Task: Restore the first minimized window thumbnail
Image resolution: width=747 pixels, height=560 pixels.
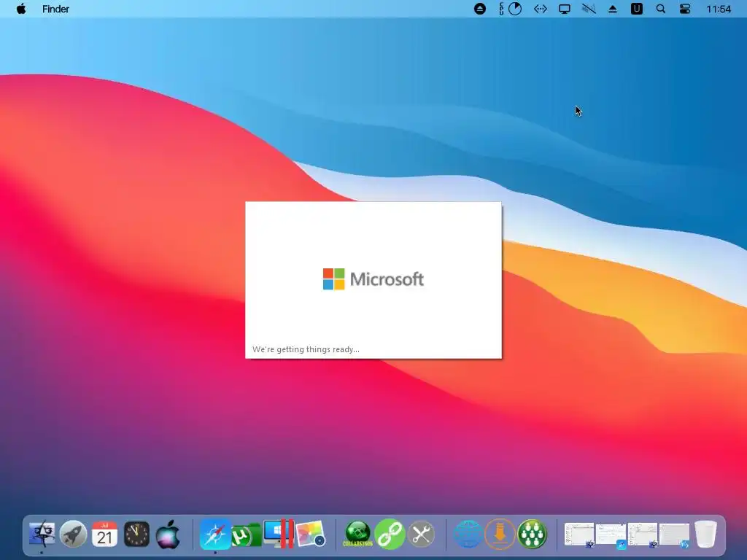Action: click(579, 534)
